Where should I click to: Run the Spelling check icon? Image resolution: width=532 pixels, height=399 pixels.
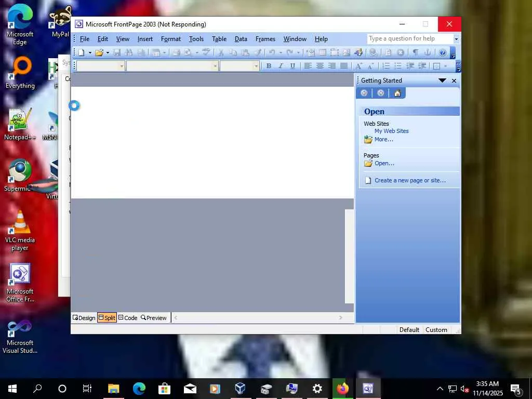tap(206, 52)
